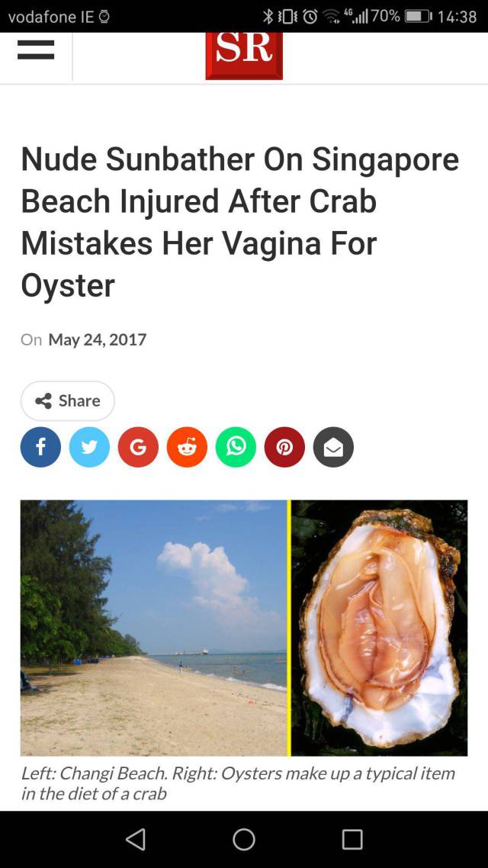Open the hamburger menu
The height and width of the screenshot is (868, 488).
tap(36, 50)
